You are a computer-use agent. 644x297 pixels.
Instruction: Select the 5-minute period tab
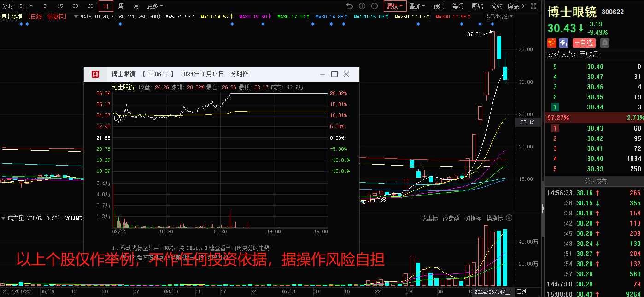pos(45,6)
